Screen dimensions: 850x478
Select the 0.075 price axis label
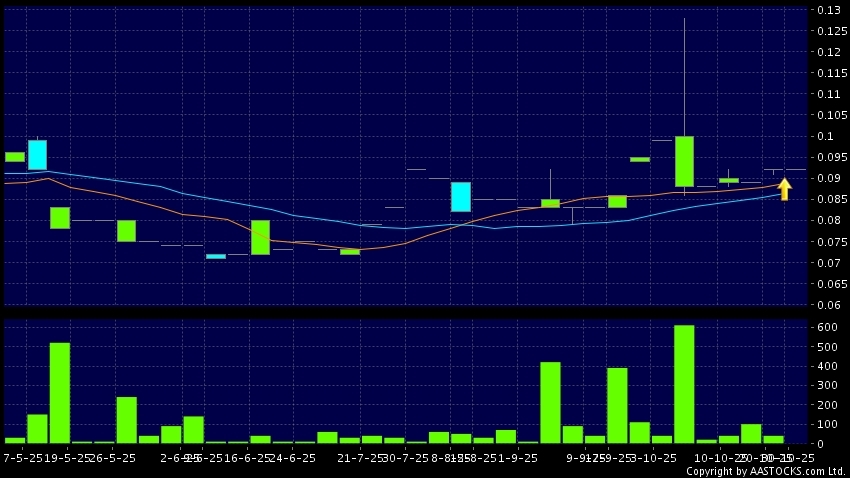click(826, 242)
